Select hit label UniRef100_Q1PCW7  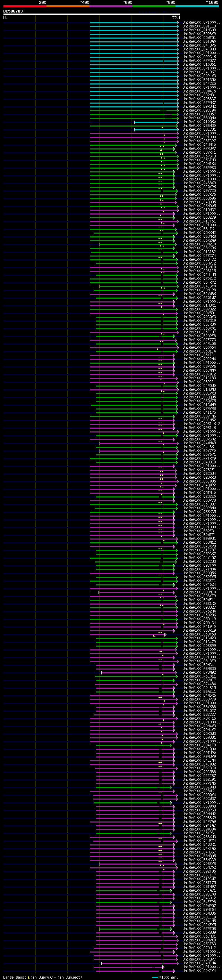(199, 879)
